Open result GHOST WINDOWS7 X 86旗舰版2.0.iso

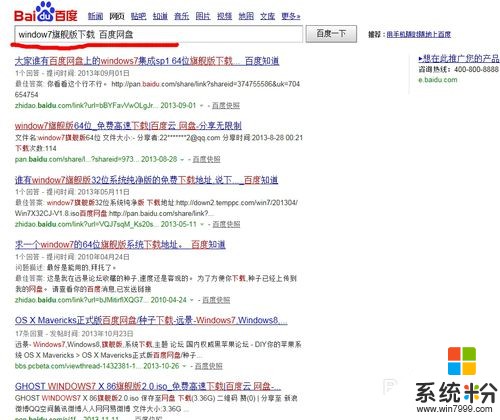(x=148, y=386)
